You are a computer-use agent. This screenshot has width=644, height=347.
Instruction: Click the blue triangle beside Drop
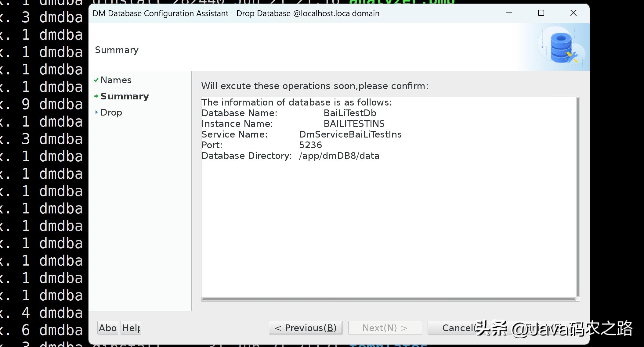tap(96, 113)
